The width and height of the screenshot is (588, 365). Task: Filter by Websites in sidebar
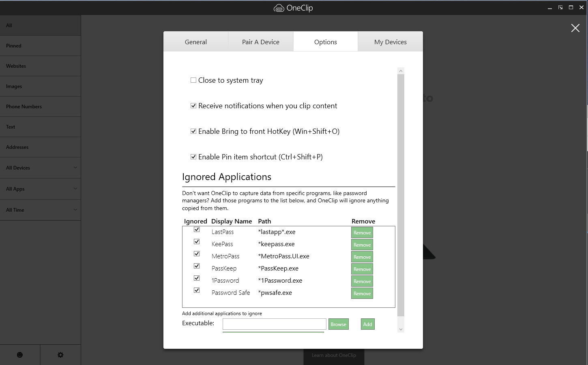point(40,66)
